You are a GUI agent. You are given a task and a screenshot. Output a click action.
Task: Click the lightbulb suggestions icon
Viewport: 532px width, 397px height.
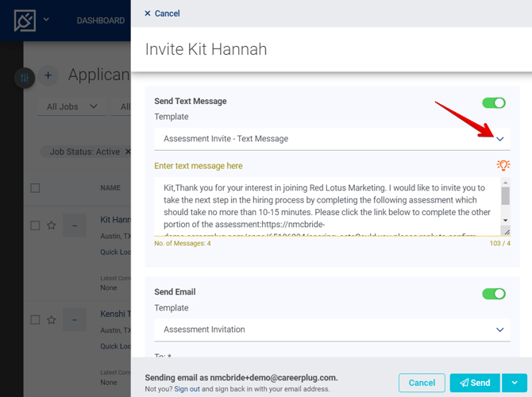[x=503, y=165]
